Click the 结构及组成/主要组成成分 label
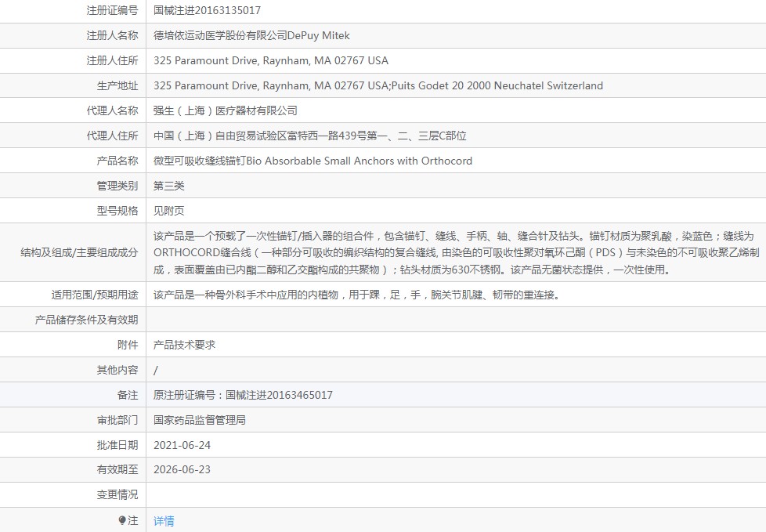The height and width of the screenshot is (532, 766). pos(79,252)
